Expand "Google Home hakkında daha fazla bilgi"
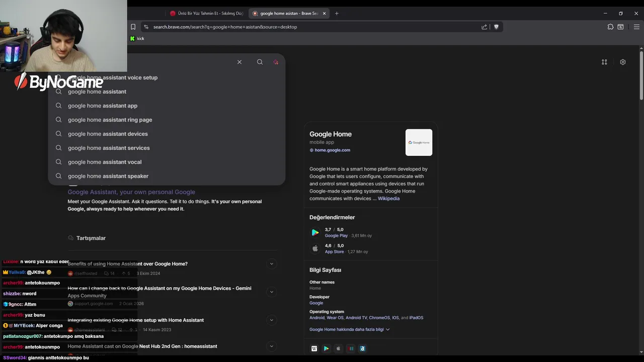Image resolution: width=644 pixels, height=362 pixels. click(350, 329)
